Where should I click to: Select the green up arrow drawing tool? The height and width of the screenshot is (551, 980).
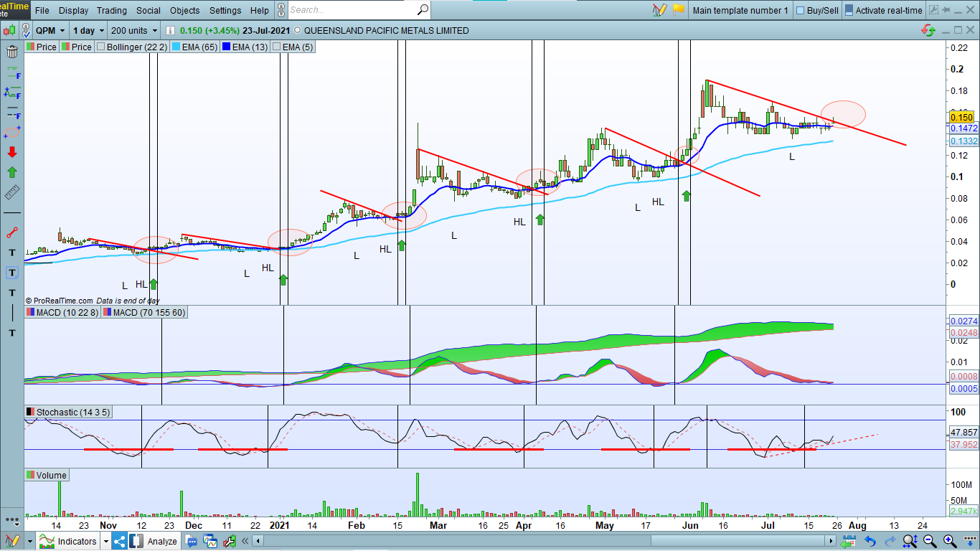point(12,172)
